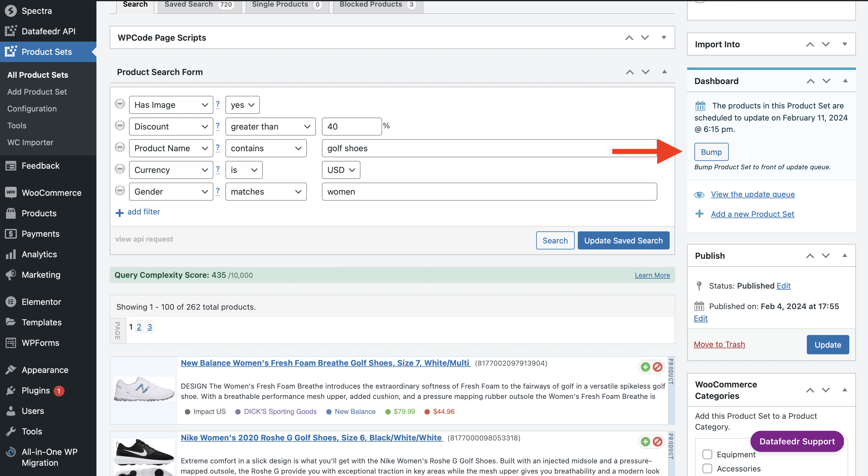This screenshot has height=476, width=868.
Task: Open WC Importer submenu item
Action: click(x=30, y=142)
